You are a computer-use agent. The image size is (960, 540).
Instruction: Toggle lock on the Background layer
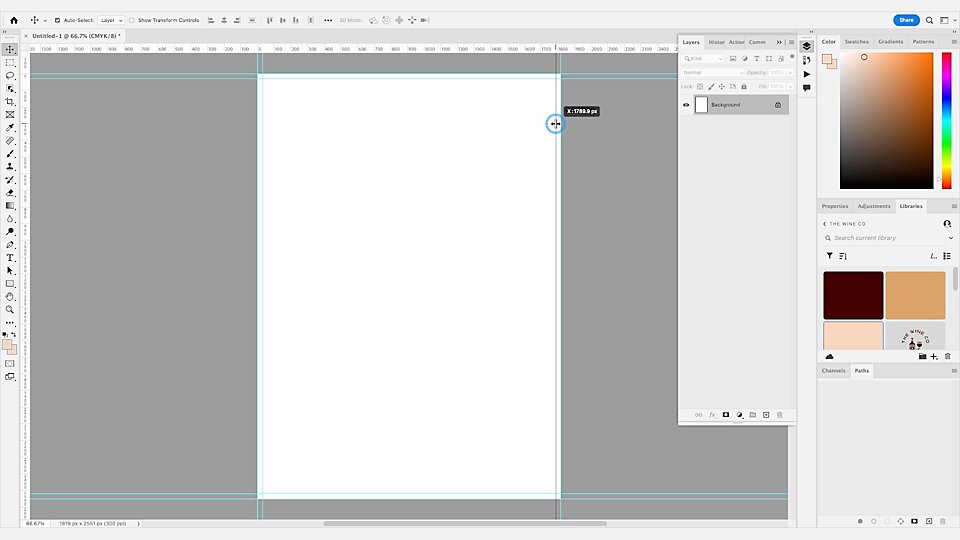(778, 105)
